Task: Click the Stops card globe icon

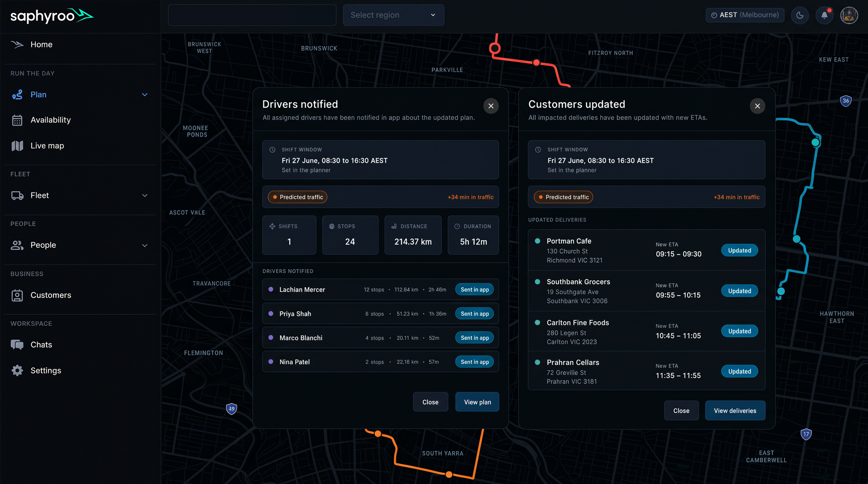Action: [x=332, y=226]
